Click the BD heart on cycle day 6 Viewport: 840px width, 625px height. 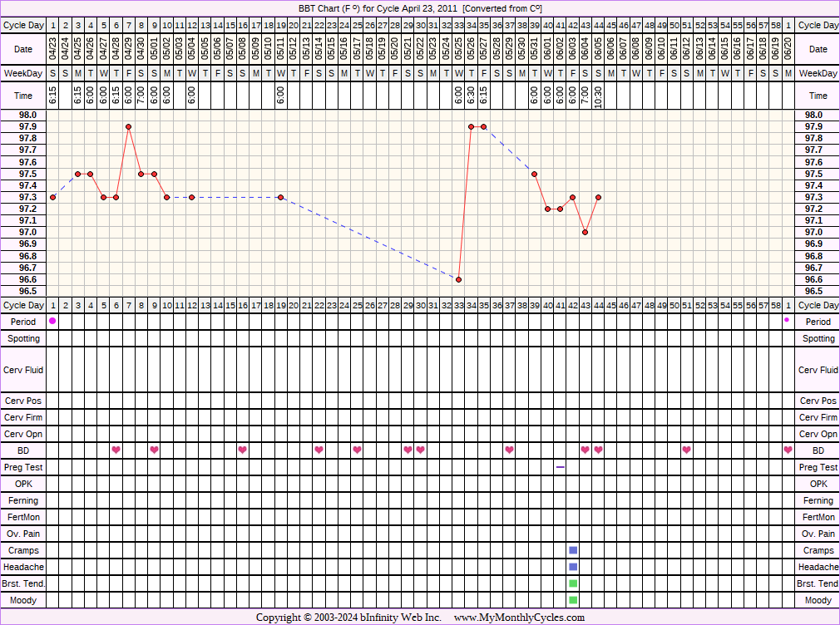[116, 450]
